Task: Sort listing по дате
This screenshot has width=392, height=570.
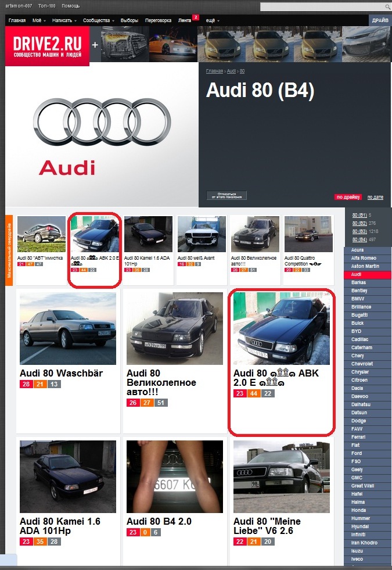Action: (375, 197)
